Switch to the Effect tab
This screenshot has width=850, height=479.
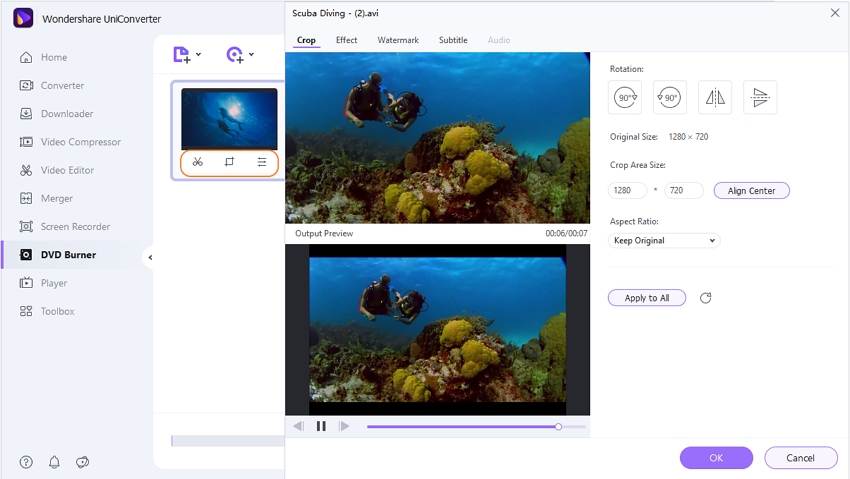pos(346,40)
